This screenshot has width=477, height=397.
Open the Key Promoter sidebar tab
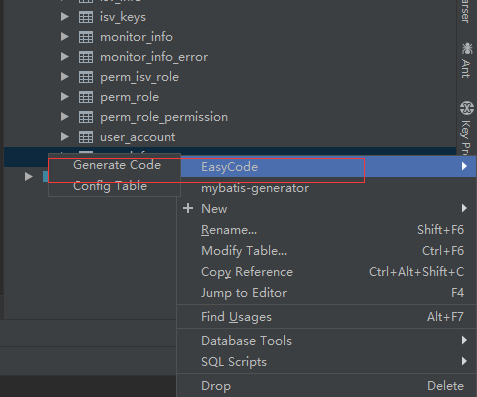pyautogui.click(x=467, y=127)
